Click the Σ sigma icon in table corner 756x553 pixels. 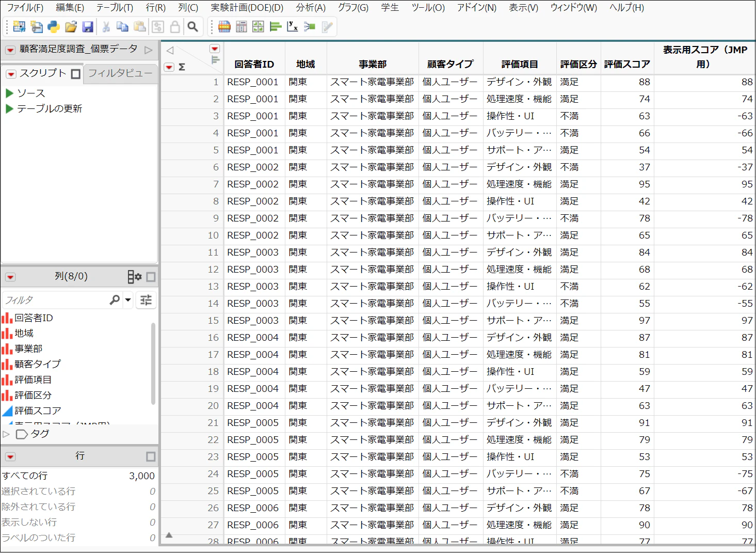tap(182, 67)
